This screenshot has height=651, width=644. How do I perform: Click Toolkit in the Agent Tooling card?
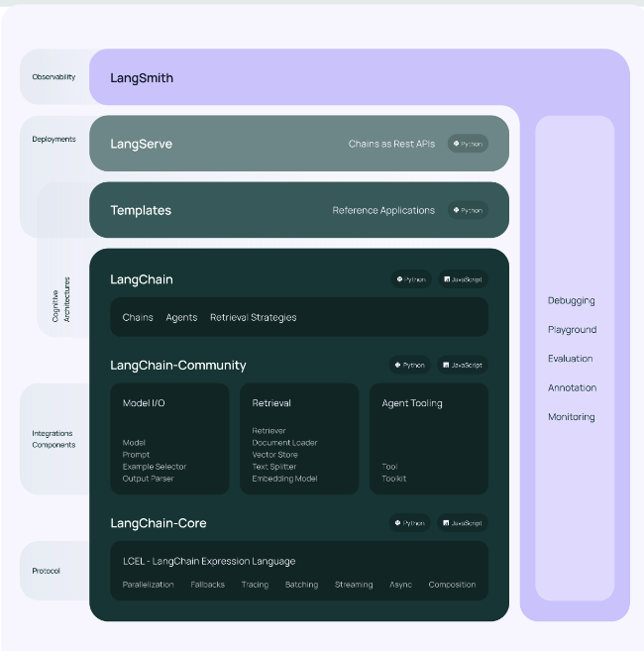393,479
